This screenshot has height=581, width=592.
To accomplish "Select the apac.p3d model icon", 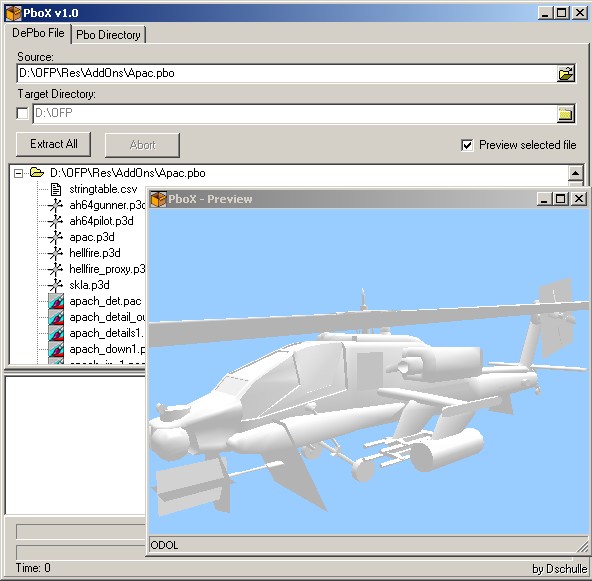I will point(56,237).
